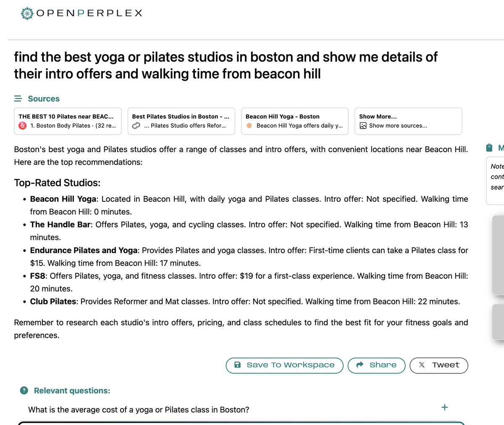Click the Yelp icon on Boston Body Pilates source
This screenshot has height=425, width=504.
coord(23,126)
